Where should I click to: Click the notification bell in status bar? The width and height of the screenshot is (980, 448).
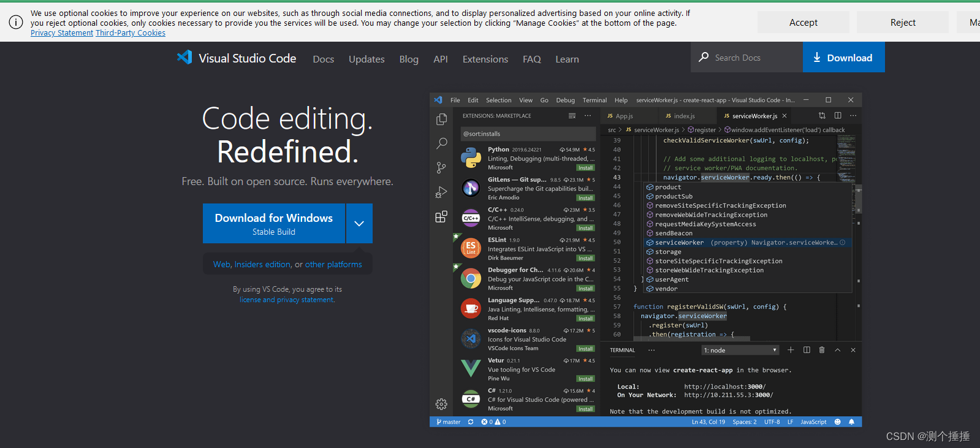click(x=851, y=422)
